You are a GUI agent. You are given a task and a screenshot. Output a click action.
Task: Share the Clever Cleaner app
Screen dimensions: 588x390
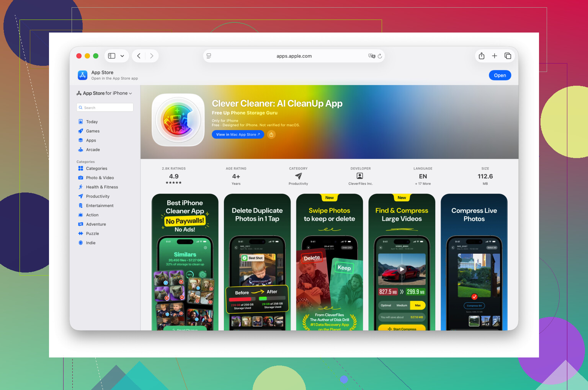pyautogui.click(x=271, y=135)
